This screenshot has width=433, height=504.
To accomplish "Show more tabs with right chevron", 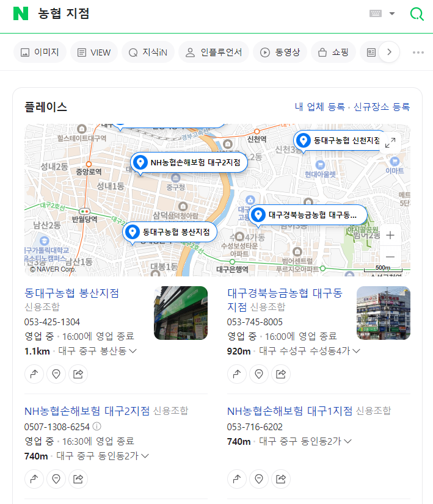I will click(389, 52).
